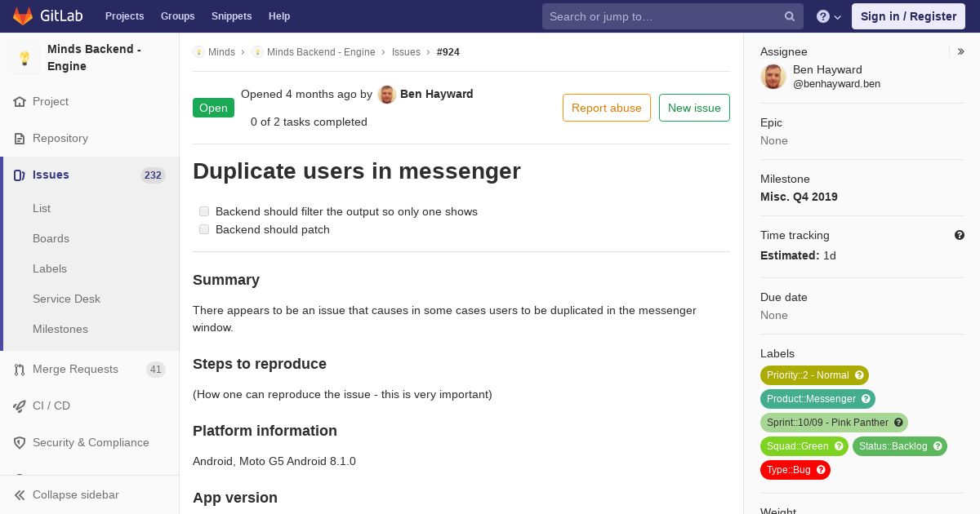Image resolution: width=980 pixels, height=514 pixels.
Task: Click the Minds group avatar in the breadcrumb
Action: tap(198, 52)
